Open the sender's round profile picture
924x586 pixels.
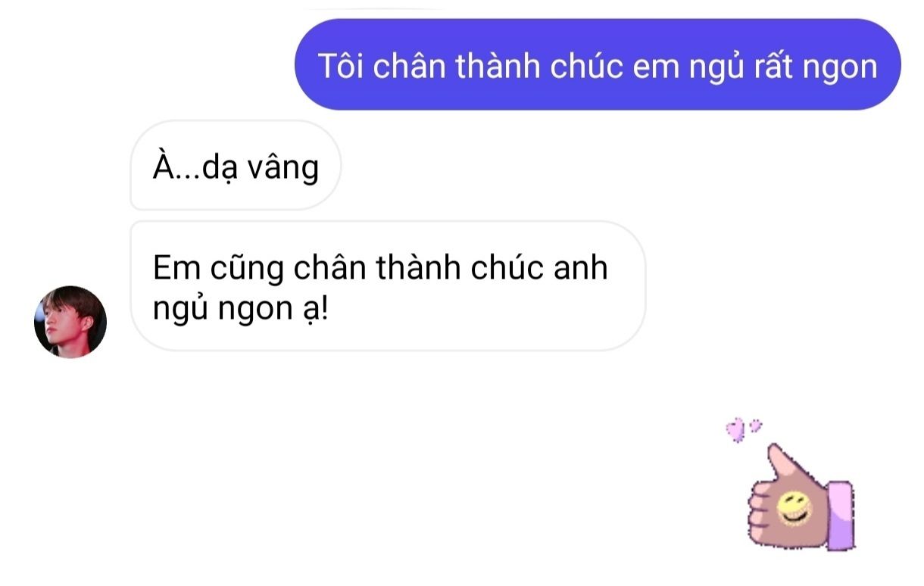tap(70, 322)
